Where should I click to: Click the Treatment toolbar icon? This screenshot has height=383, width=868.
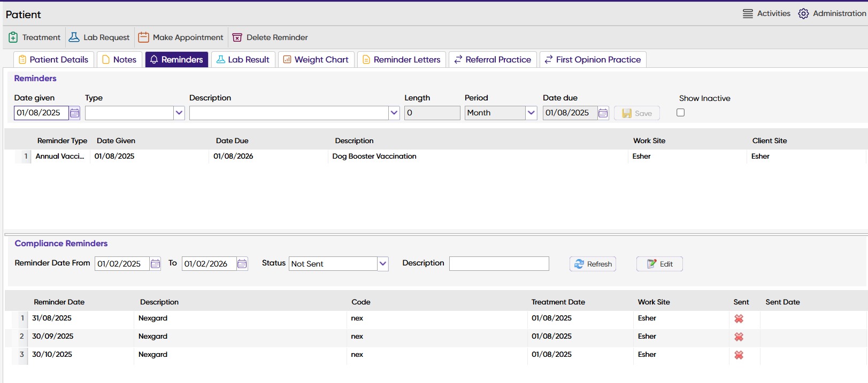pos(13,37)
